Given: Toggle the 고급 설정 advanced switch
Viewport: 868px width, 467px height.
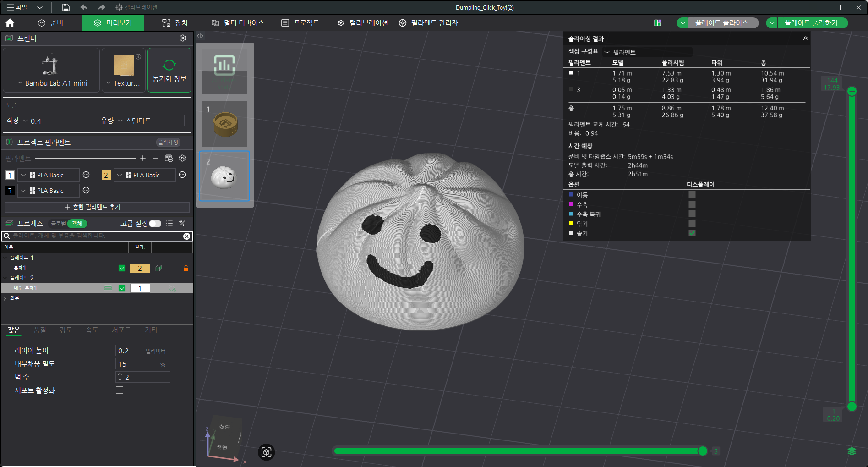Looking at the screenshot, I should click(x=155, y=223).
